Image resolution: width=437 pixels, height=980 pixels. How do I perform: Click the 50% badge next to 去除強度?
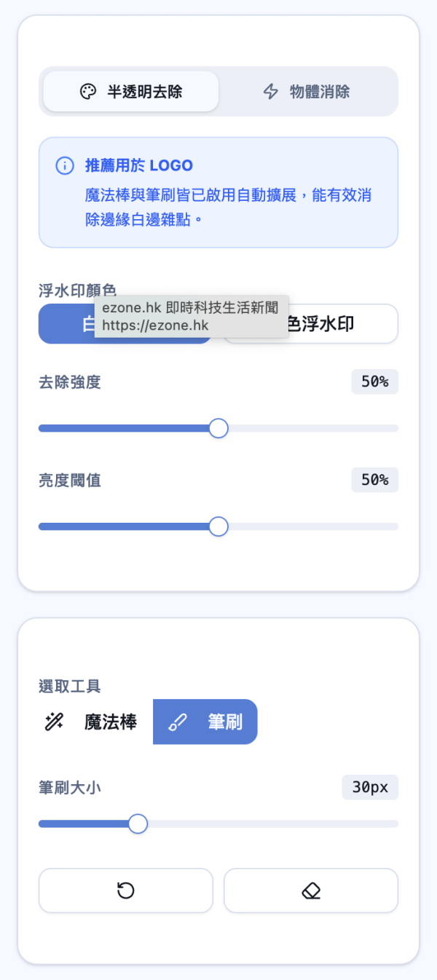[x=374, y=382]
